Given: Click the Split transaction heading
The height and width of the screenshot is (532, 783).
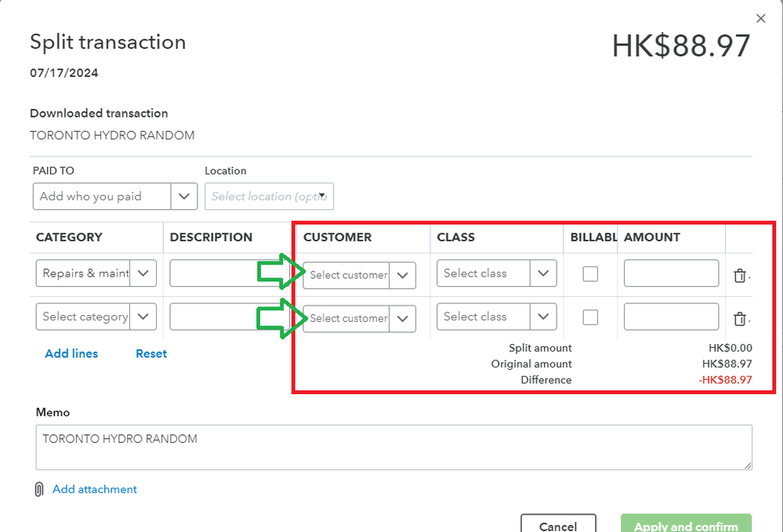Looking at the screenshot, I should 108,42.
